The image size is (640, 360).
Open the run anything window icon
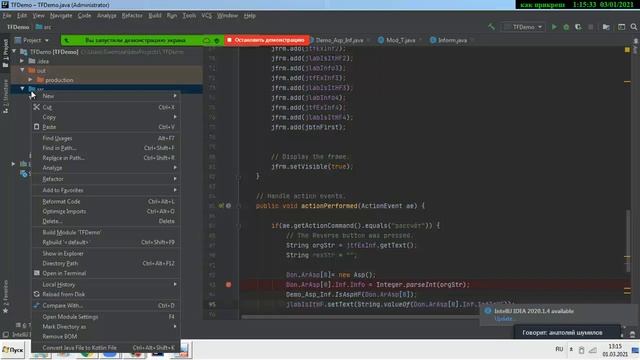(621, 27)
